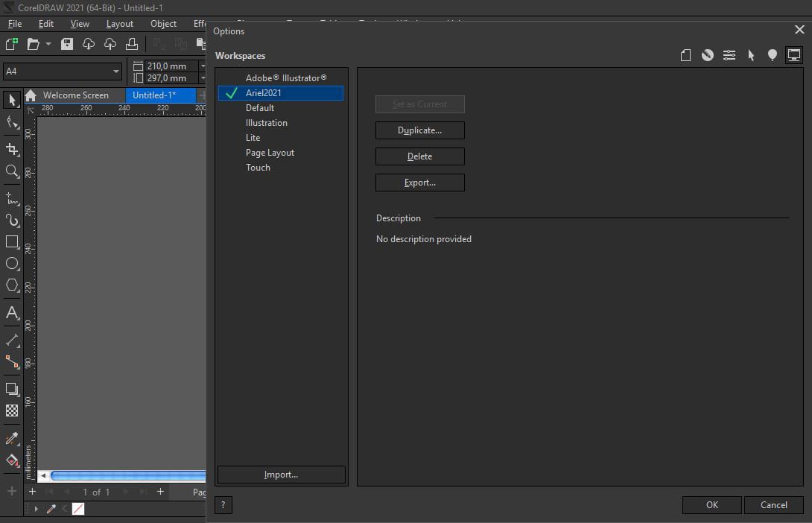This screenshot has height=523, width=812.
Task: Save the document using the floppy icon
Action: point(67,44)
